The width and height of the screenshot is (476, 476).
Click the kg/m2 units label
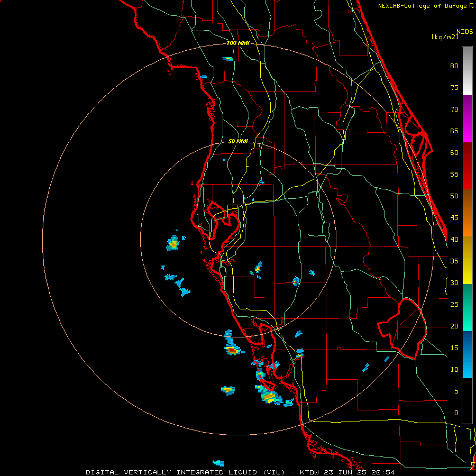(x=445, y=36)
